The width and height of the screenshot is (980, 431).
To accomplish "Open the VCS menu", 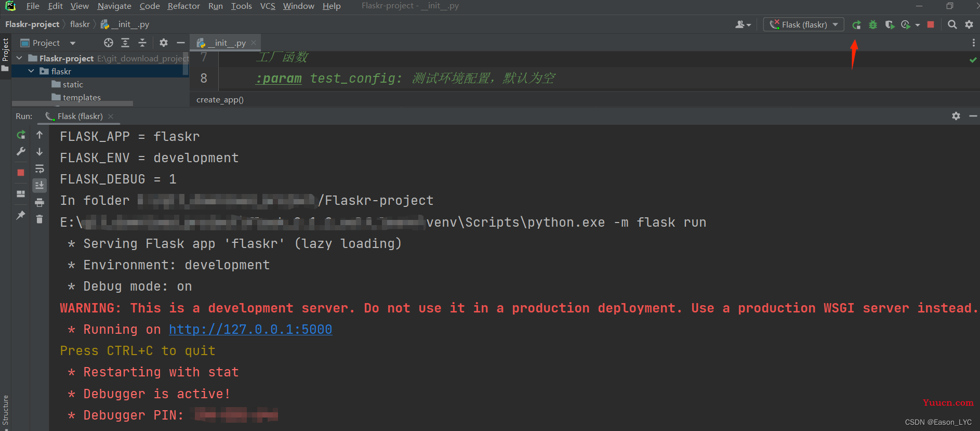I will (268, 6).
